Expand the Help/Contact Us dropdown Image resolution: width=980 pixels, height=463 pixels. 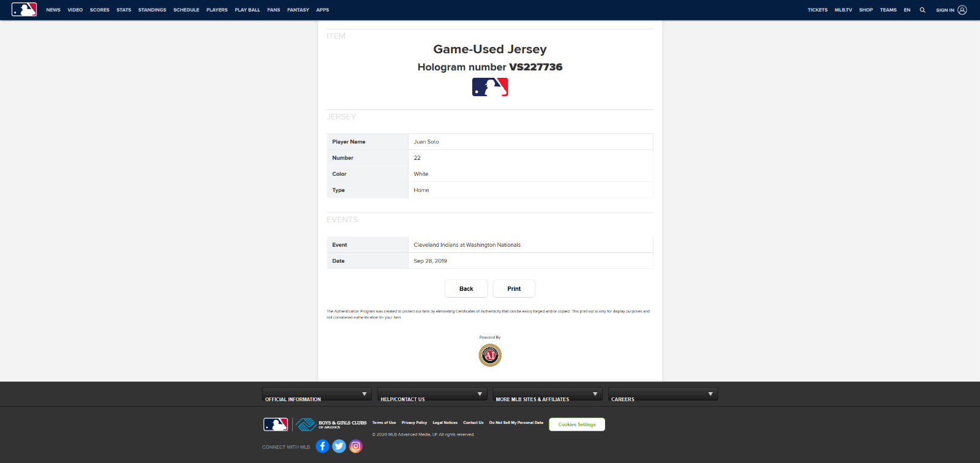click(432, 394)
